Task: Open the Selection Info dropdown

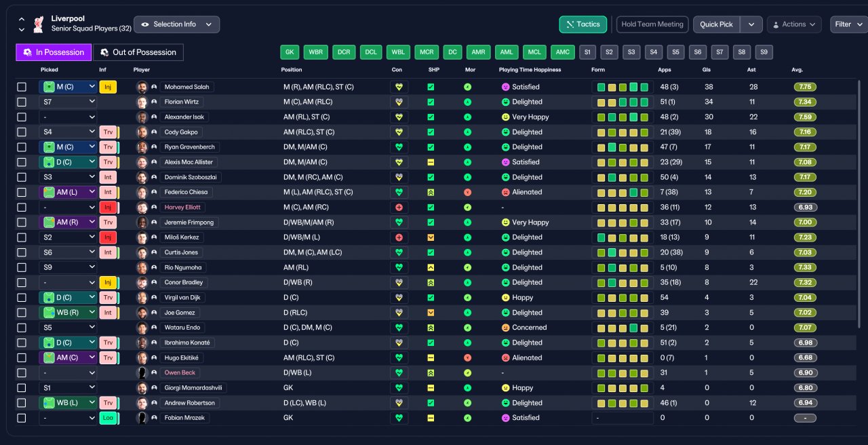Action: click(x=176, y=24)
